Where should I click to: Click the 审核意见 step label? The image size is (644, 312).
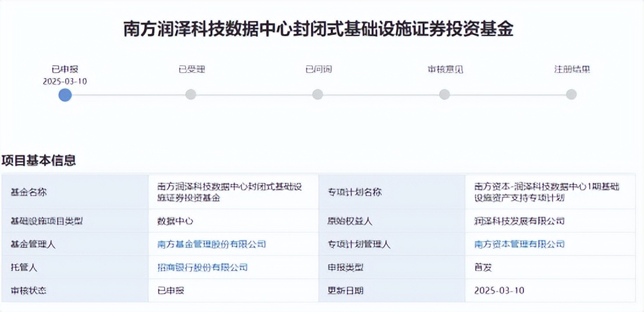click(x=445, y=69)
